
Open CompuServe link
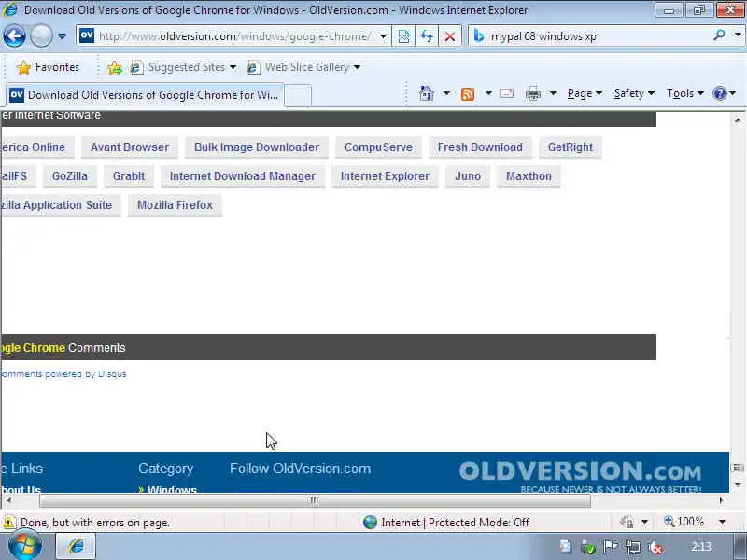[x=378, y=147]
